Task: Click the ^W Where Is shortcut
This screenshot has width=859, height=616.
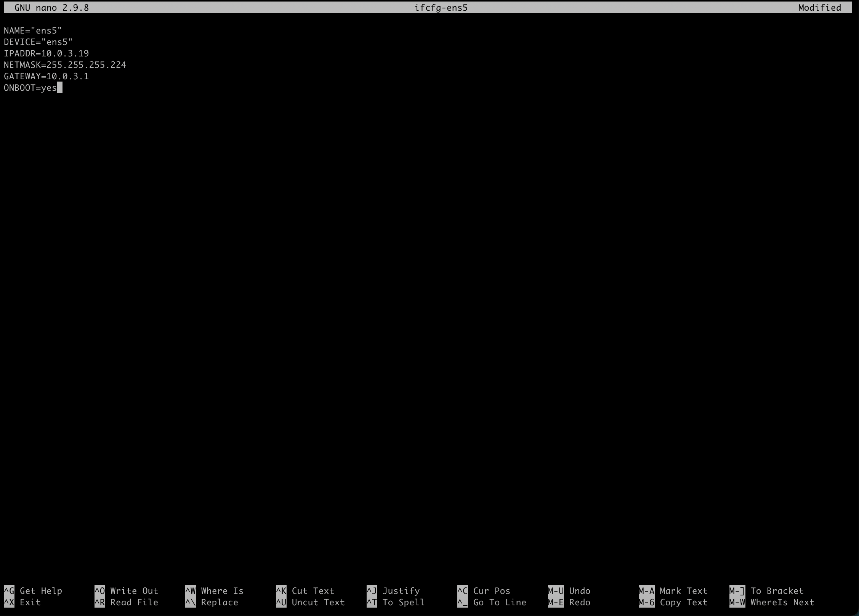Action: point(214,591)
